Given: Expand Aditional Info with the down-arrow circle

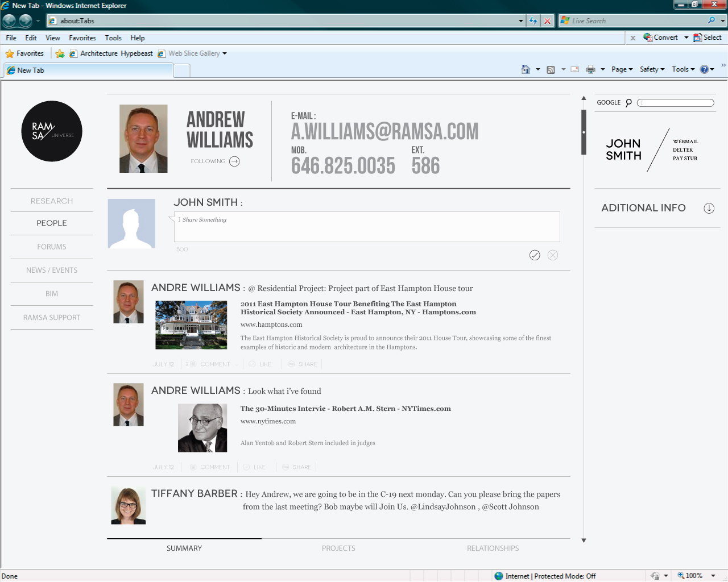Looking at the screenshot, I should click(709, 208).
